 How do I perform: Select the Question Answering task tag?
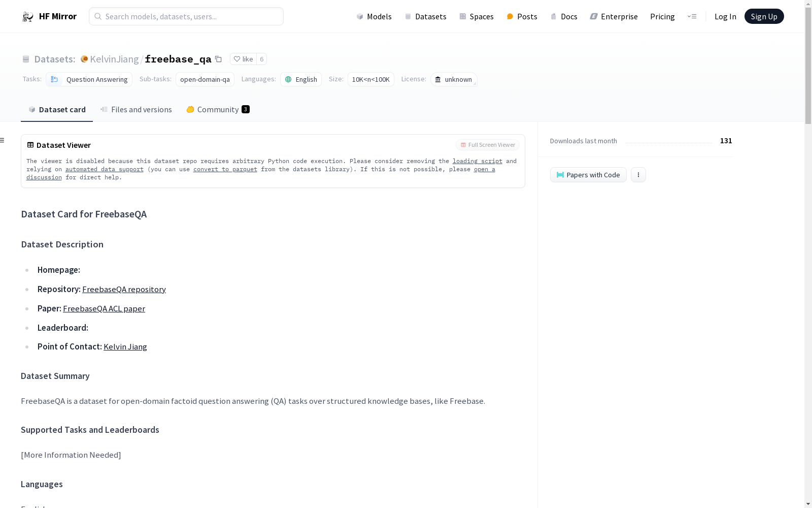pyautogui.click(x=89, y=79)
